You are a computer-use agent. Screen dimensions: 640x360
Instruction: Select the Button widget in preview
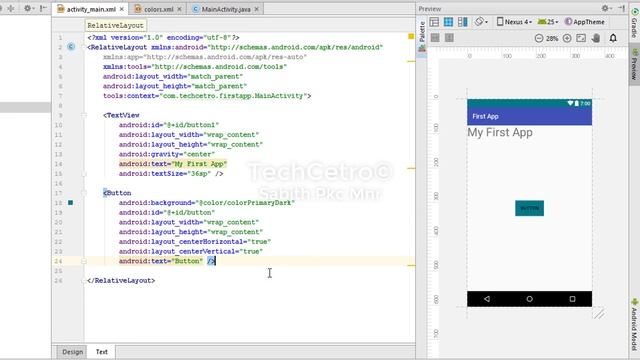pyautogui.click(x=529, y=208)
